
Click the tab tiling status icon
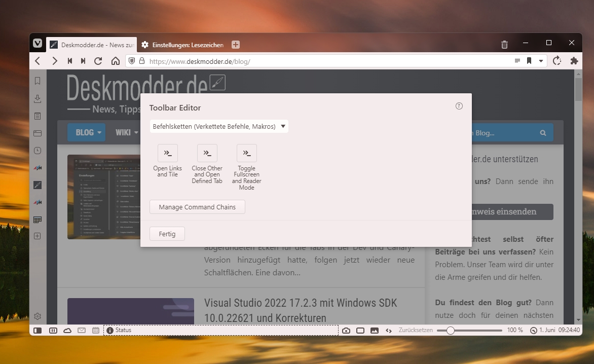[53, 331]
